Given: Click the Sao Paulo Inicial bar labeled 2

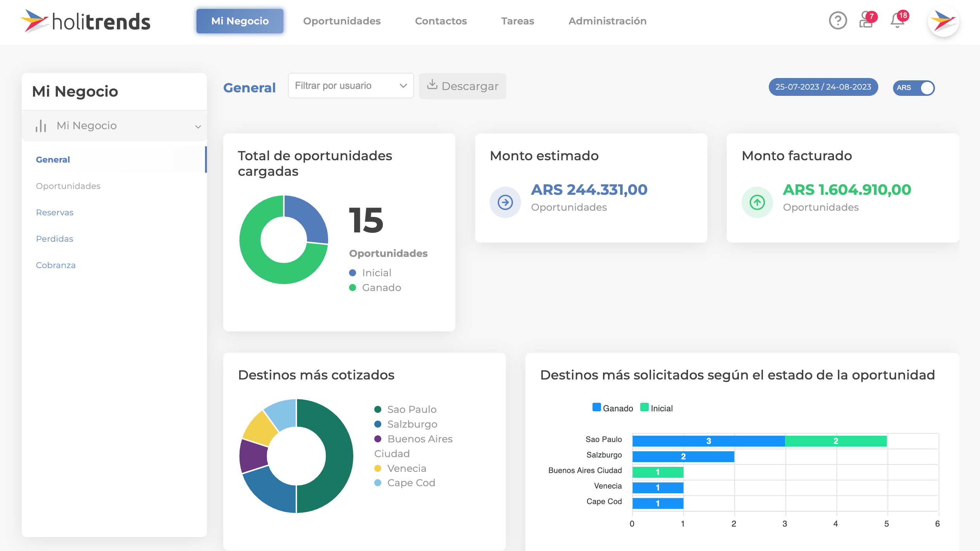Looking at the screenshot, I should click(x=836, y=441).
